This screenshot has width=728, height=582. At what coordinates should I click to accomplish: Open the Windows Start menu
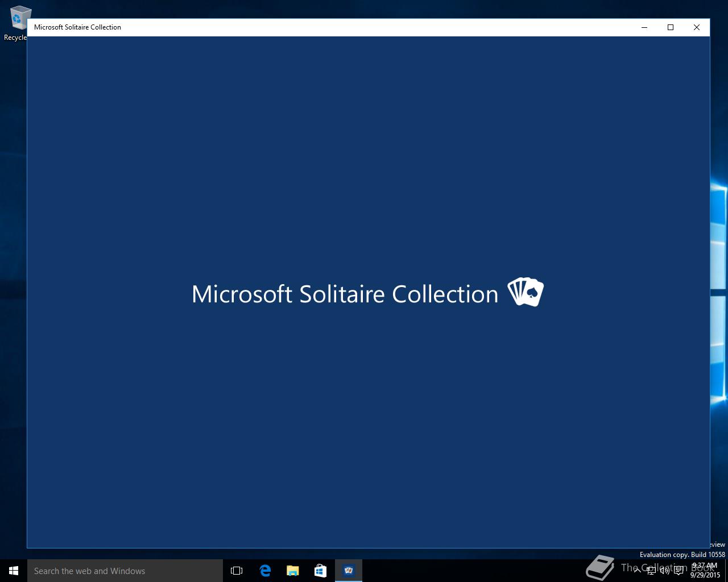coord(14,571)
